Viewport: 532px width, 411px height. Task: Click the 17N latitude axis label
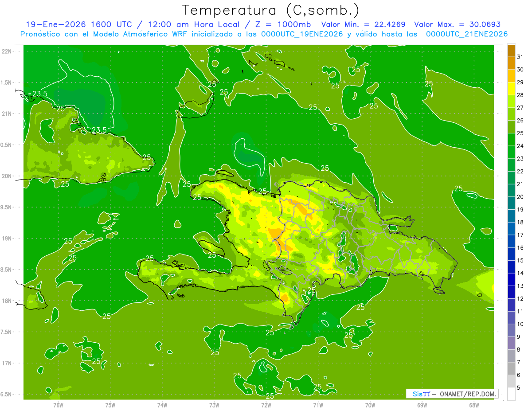click(7, 364)
